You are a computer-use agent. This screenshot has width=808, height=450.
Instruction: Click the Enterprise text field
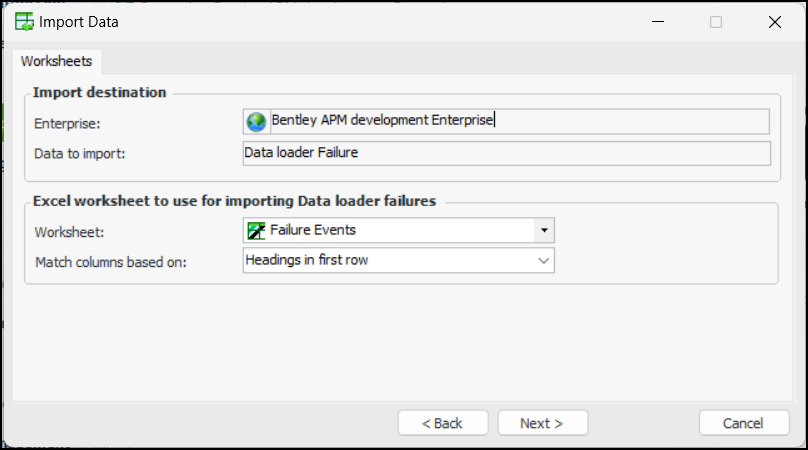(518, 121)
